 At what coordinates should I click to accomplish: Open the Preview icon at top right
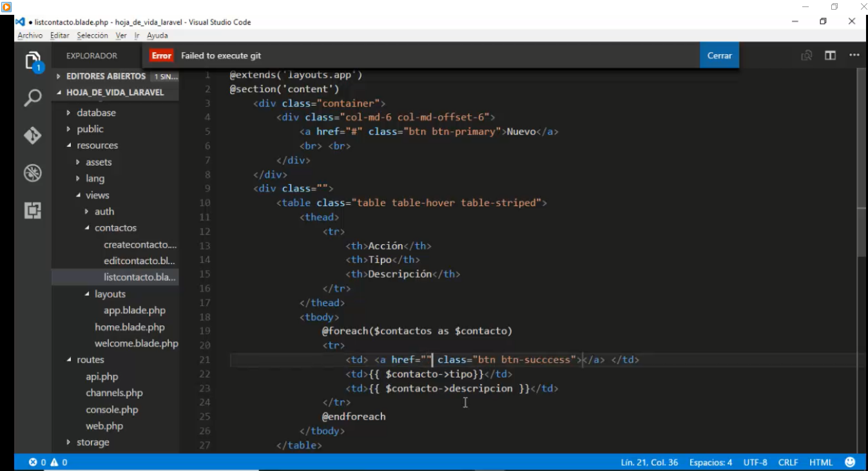(805, 55)
